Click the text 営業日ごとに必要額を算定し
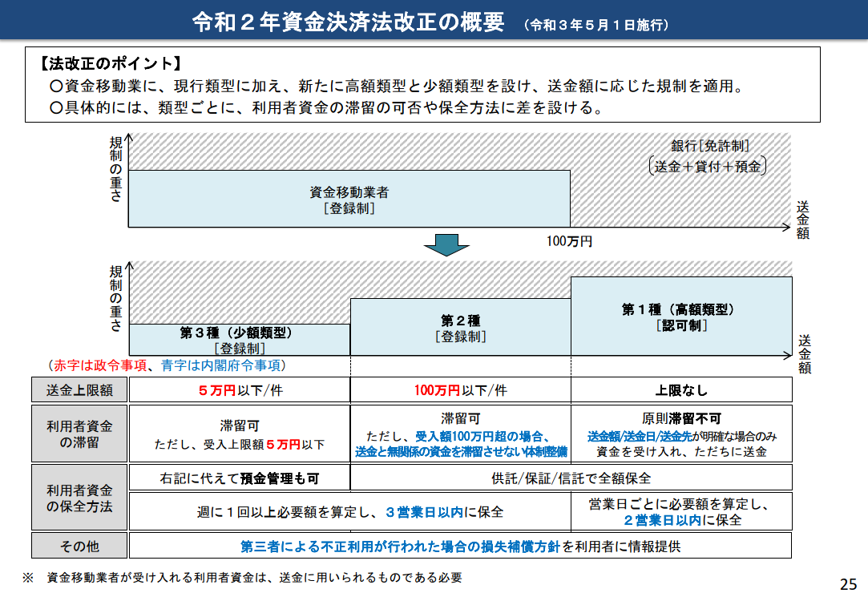The width and height of the screenshot is (868, 601). [677, 503]
